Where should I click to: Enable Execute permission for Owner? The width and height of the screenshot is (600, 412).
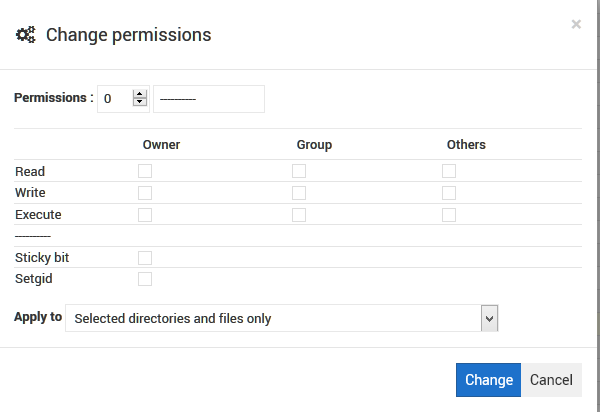(x=145, y=215)
